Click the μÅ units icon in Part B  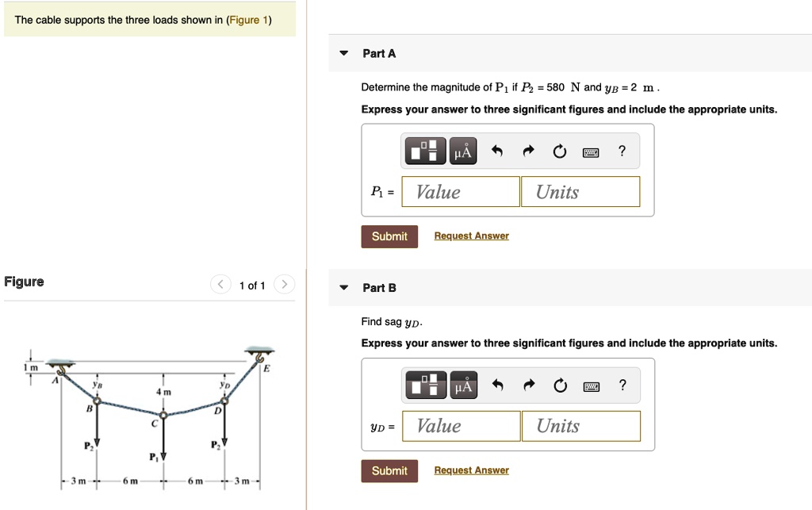click(463, 385)
